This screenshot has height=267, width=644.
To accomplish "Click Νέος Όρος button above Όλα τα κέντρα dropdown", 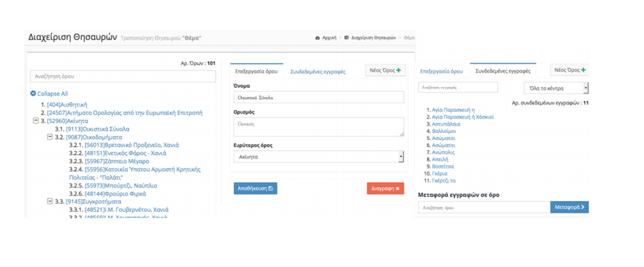I will click(570, 70).
